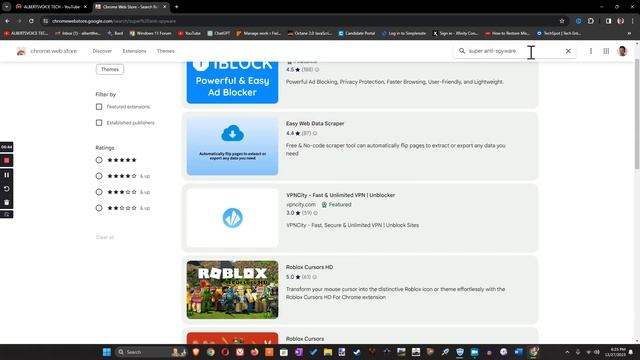Open the iBlock ad blocker thumbnail
The width and height of the screenshot is (640, 360).
(232, 82)
